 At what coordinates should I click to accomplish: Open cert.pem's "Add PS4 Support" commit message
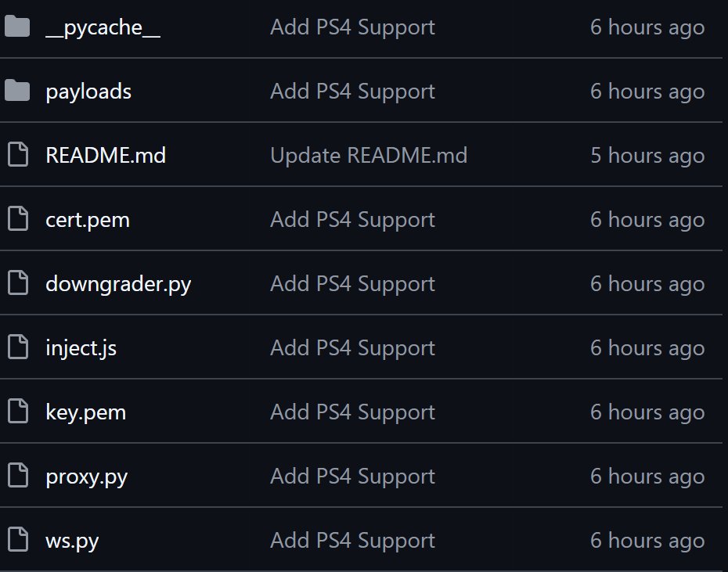[x=352, y=220]
